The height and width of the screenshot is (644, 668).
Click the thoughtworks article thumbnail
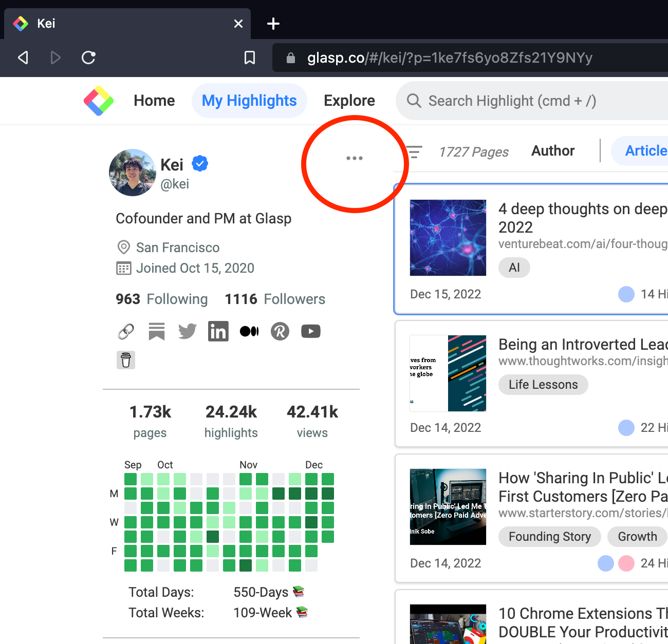[448, 373]
